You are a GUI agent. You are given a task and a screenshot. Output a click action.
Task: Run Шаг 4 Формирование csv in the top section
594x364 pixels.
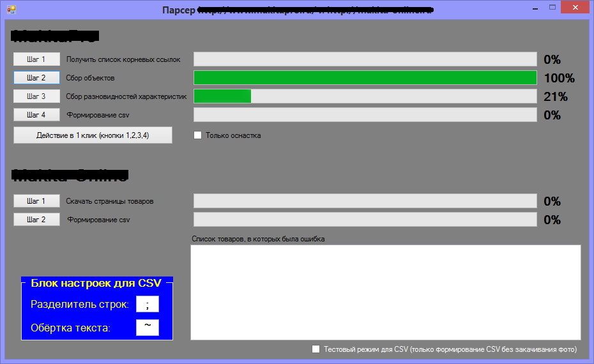36,115
